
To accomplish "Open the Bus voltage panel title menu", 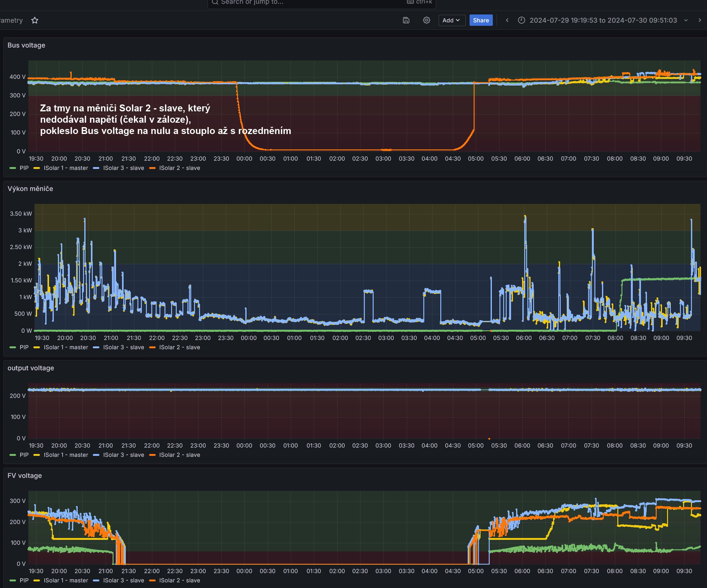I will (26, 45).
